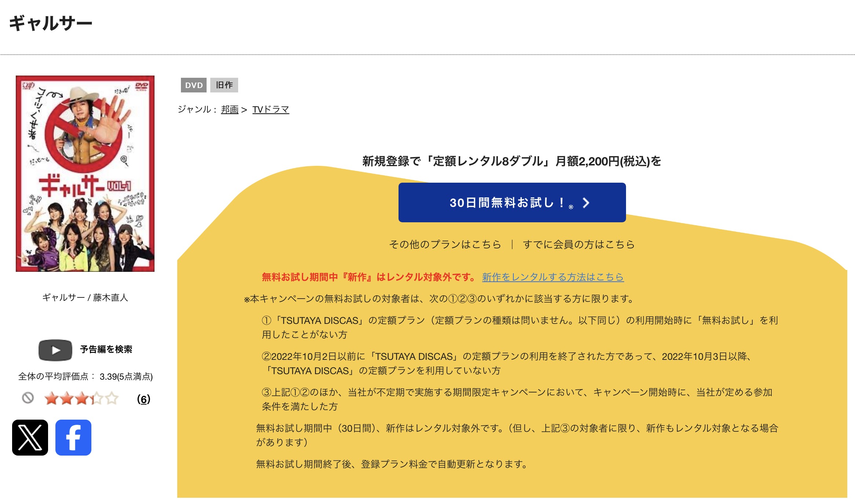Viewport: 855px width, 504px height.
Task: Click 予告編を検索 label
Action: pos(106,349)
